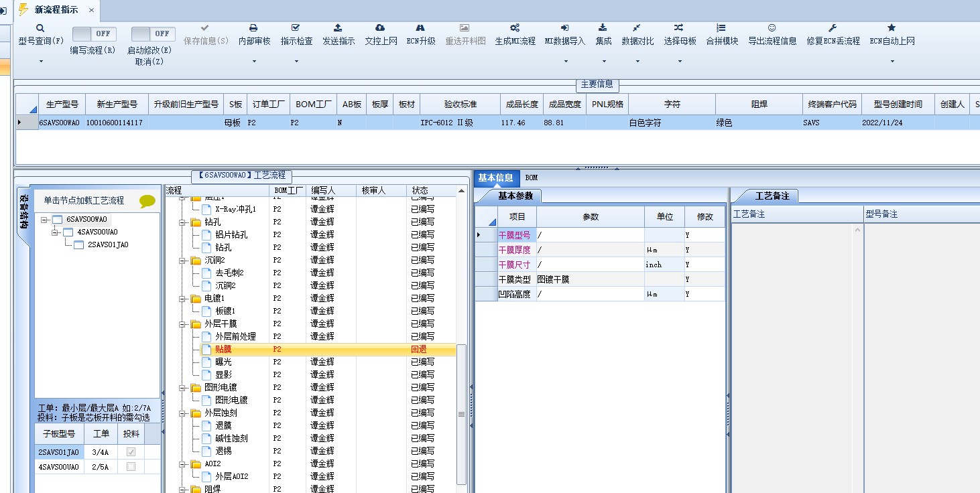The image size is (980, 493).
Task: Click the 导出流程信息 smiley icon
Action: [772, 28]
